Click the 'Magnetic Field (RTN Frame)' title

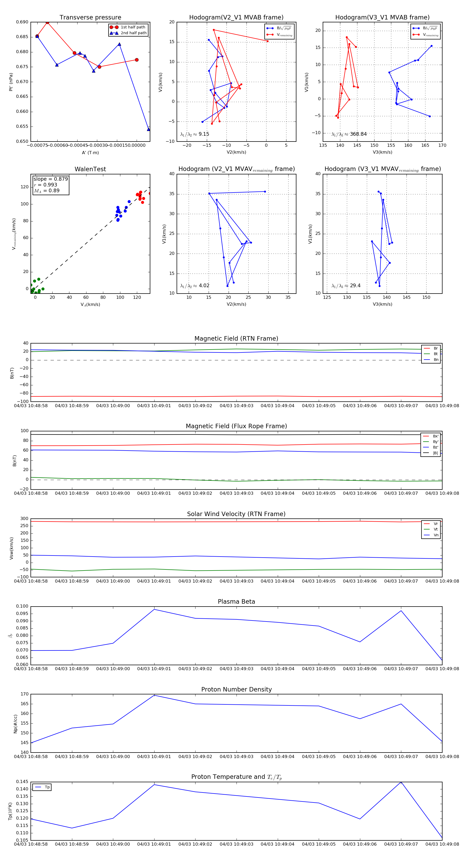[236, 339]
